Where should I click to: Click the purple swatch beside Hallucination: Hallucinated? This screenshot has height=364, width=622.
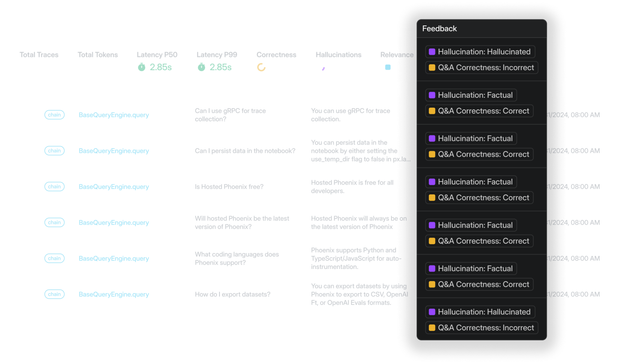(x=432, y=52)
